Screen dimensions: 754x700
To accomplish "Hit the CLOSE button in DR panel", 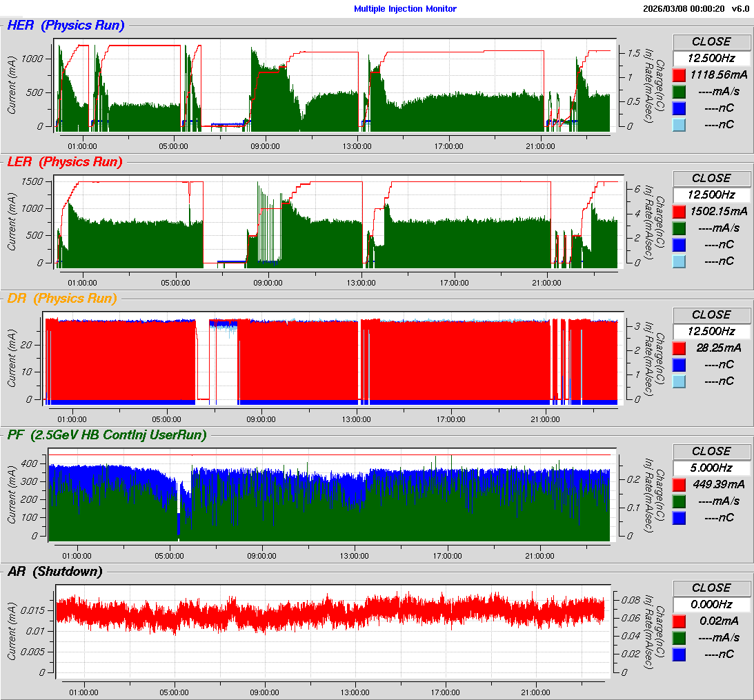I will click(x=711, y=314).
